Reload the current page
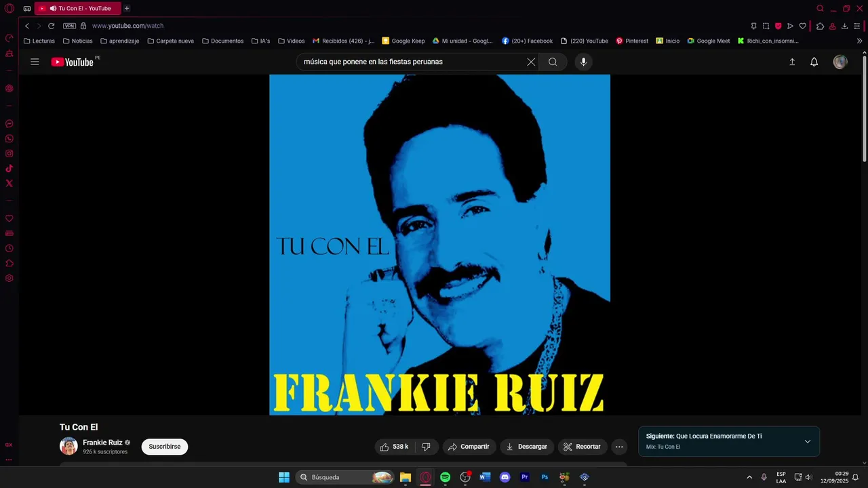868x488 pixels. 51,26
